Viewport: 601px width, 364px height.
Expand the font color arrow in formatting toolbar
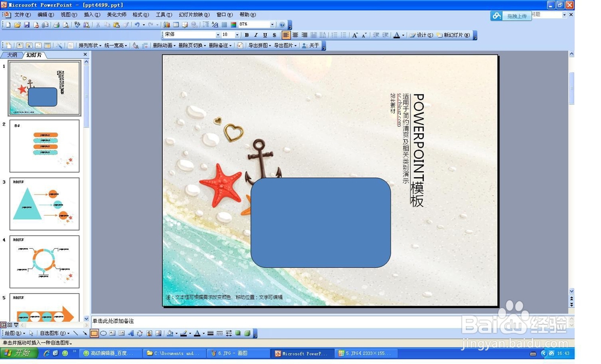point(403,35)
